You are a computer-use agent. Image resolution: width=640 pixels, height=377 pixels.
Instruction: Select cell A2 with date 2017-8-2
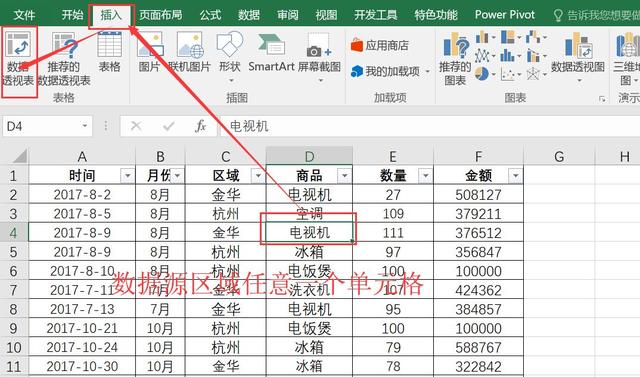click(82, 195)
